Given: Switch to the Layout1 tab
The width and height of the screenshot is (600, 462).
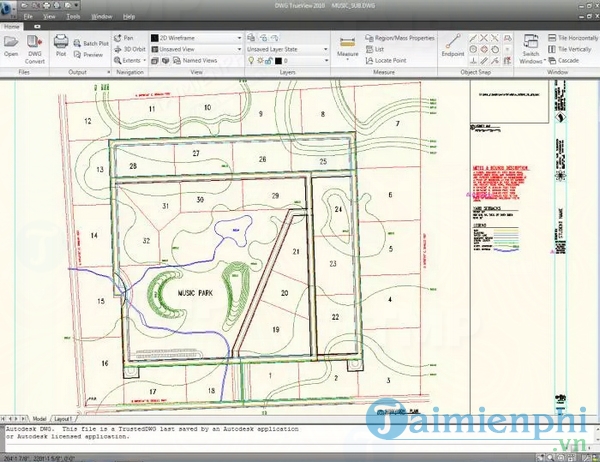Looking at the screenshot, I should coord(63,419).
